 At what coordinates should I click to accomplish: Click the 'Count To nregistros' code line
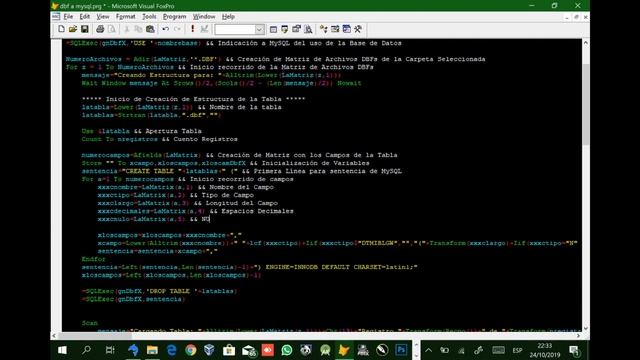159,139
